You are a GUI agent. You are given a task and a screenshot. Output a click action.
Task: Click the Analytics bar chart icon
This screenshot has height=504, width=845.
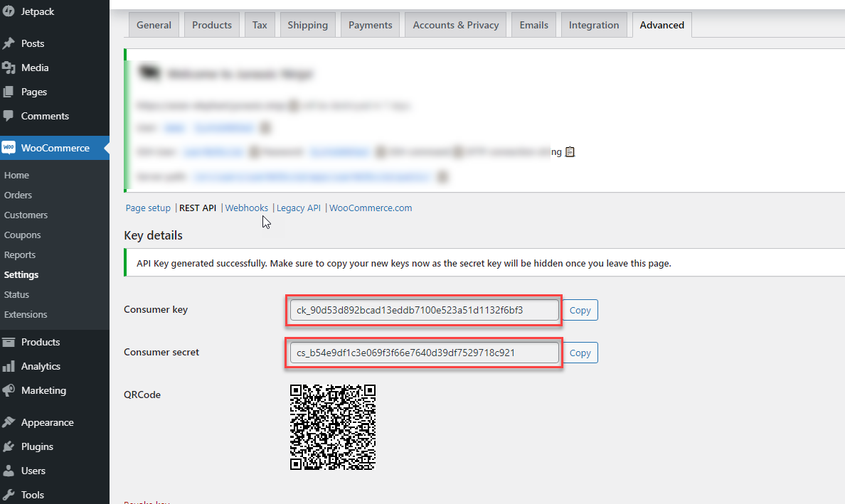(x=8, y=366)
